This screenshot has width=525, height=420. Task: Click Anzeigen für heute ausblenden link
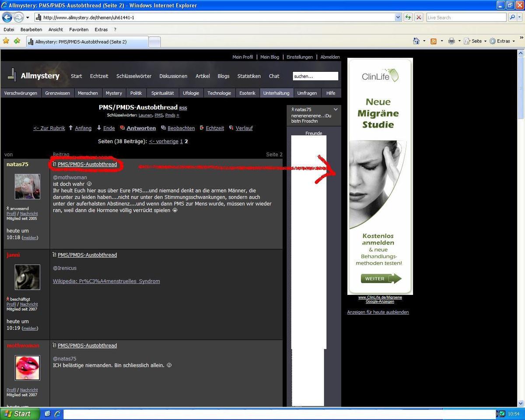[378, 312]
